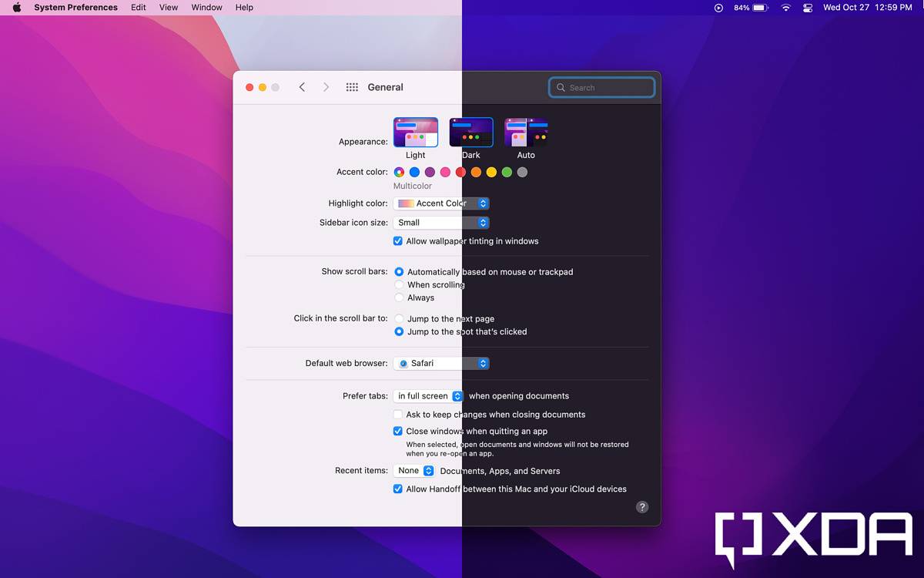This screenshot has width=924, height=578.
Task: Open the Edit menu
Action: coord(139,8)
